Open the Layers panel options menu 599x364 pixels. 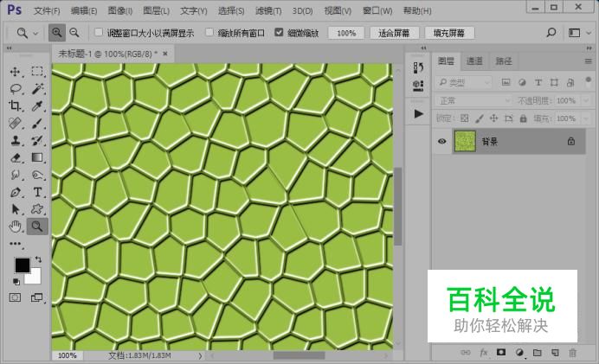point(589,61)
